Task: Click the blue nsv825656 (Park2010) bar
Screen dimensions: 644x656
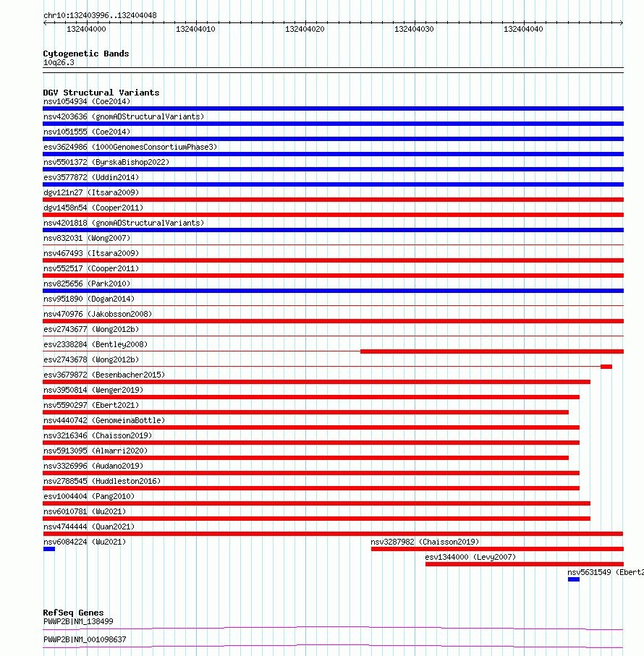Action: [333, 291]
